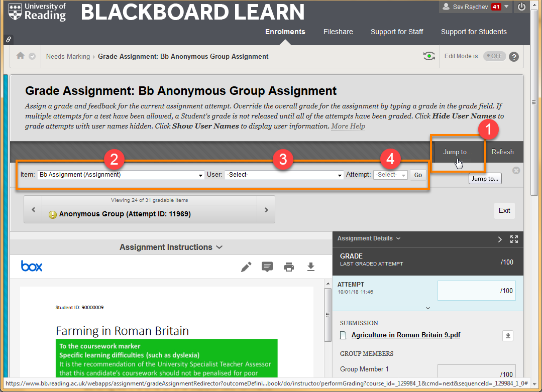
Task: Click the student preview eye icon
Action: coord(429,56)
